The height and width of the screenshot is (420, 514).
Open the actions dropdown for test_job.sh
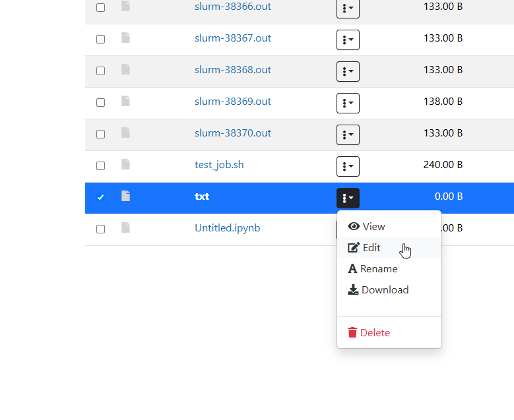point(348,166)
